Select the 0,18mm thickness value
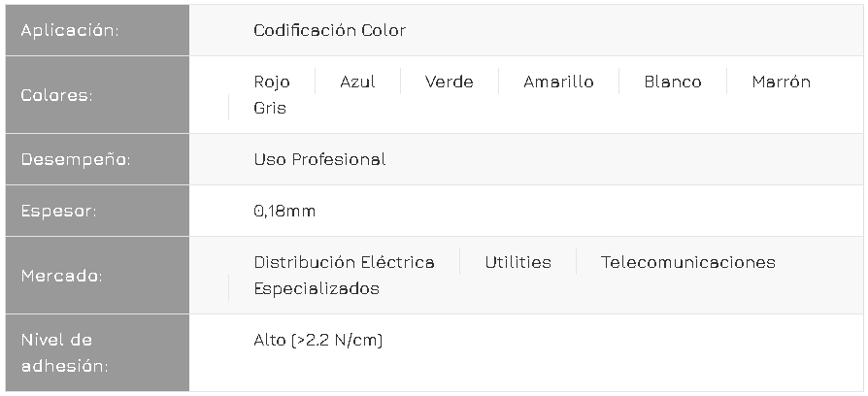 [x=284, y=211]
